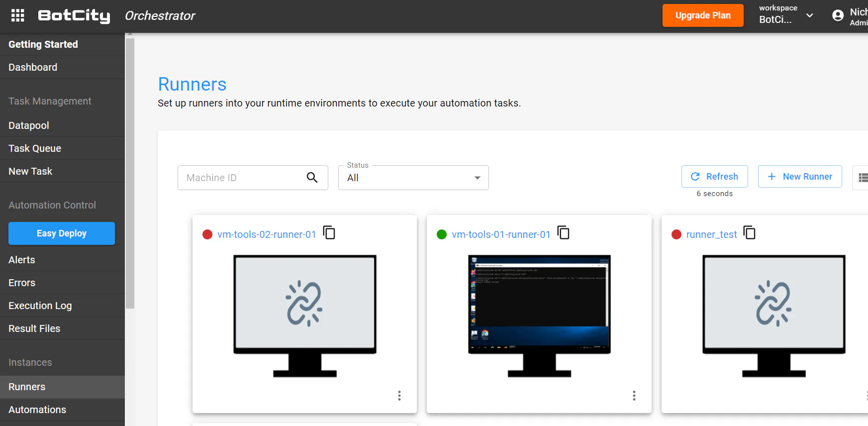This screenshot has height=426, width=868.
Task: Expand the workspace selector chevron
Action: pos(810,15)
